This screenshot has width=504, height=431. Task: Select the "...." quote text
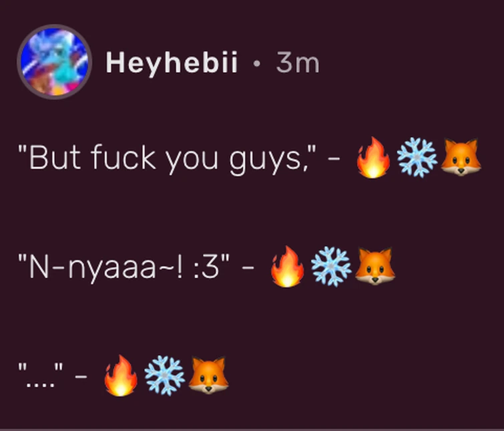[41, 375]
